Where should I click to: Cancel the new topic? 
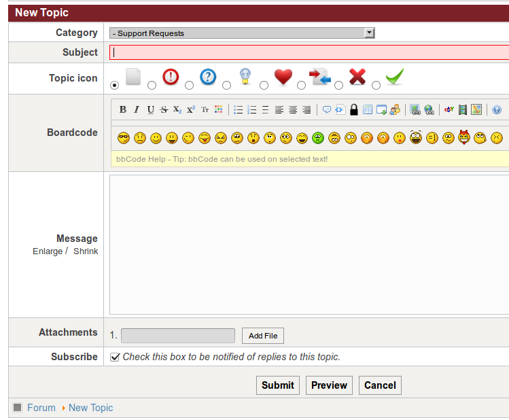point(380,385)
